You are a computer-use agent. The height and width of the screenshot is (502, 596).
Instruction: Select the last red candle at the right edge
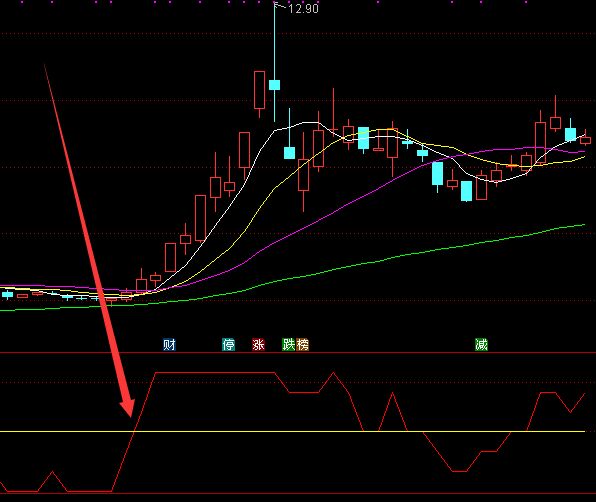pos(585,140)
